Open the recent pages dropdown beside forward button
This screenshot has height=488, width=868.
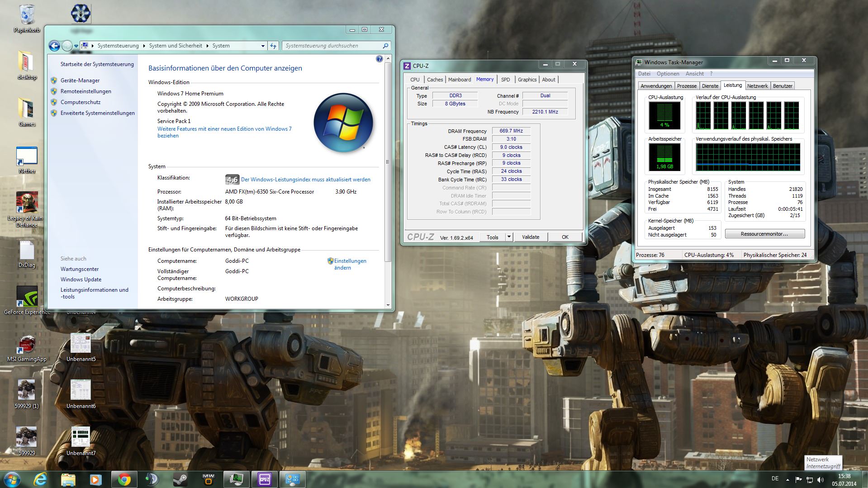[x=76, y=46]
